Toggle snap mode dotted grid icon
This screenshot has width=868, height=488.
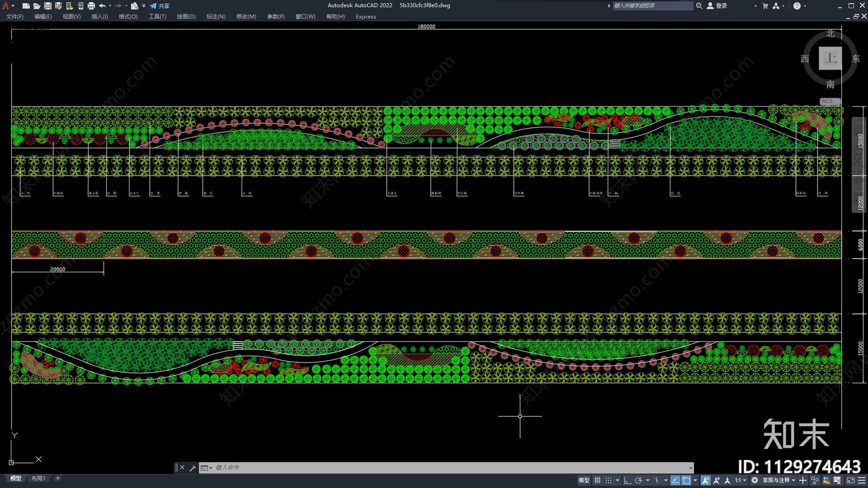tap(609, 480)
